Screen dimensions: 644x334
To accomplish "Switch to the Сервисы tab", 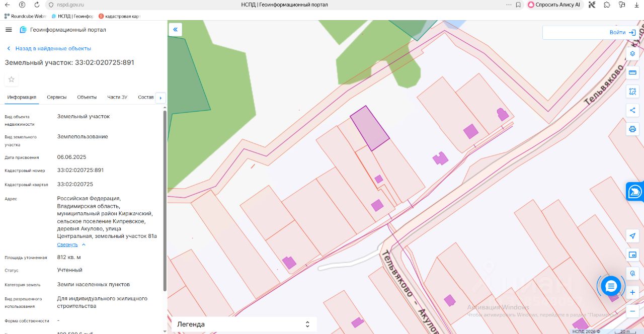I will [57, 97].
